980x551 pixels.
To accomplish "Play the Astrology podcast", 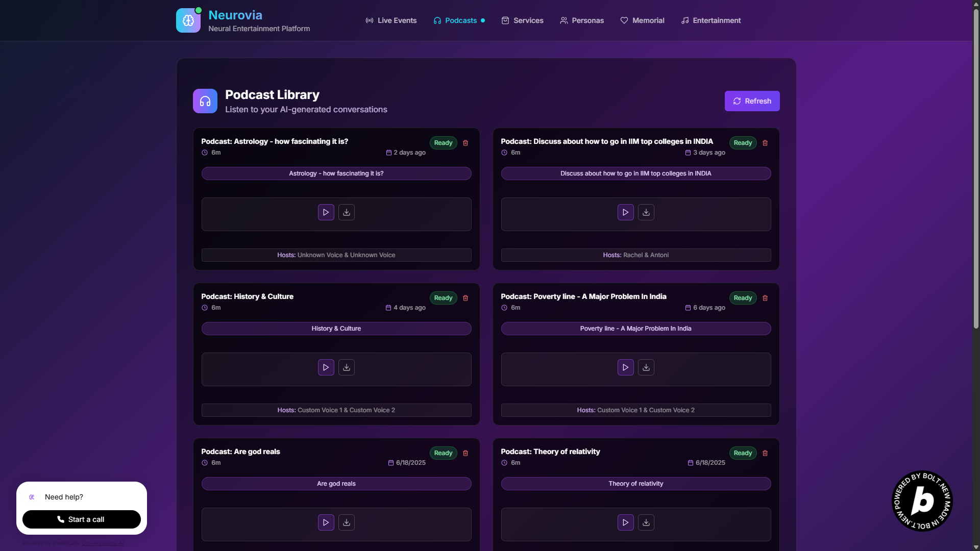I will [326, 212].
